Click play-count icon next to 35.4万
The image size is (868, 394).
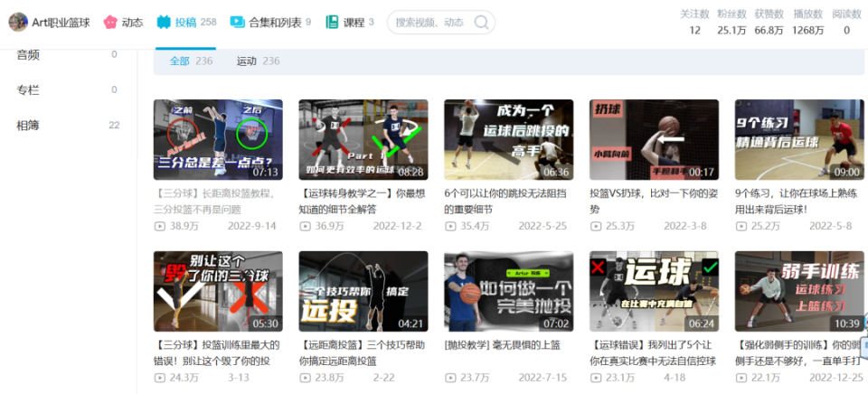(x=450, y=226)
